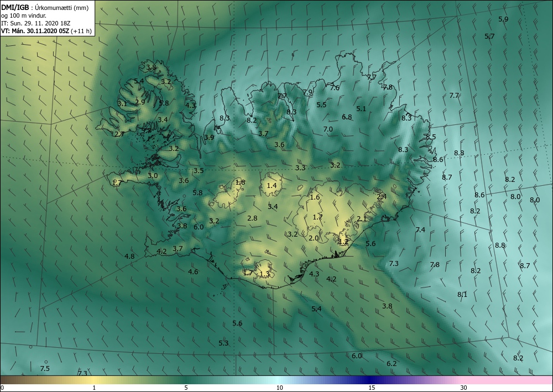Click the map value '5.5'
The height and width of the screenshot is (392, 553).
pyautogui.click(x=321, y=104)
